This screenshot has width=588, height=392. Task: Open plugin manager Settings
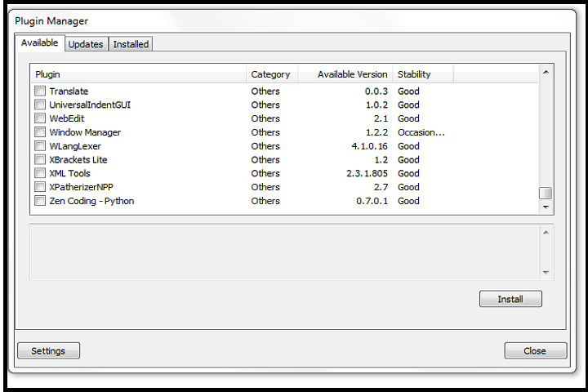pos(48,351)
